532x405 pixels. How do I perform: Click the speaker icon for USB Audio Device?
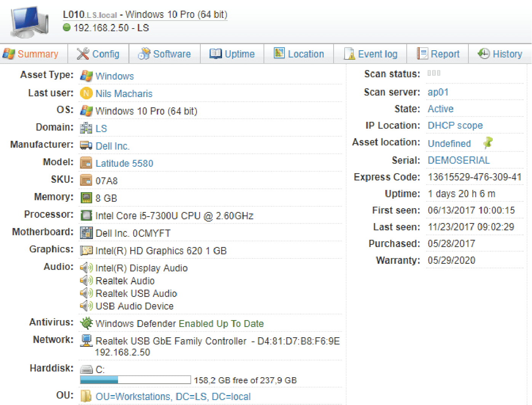point(86,306)
